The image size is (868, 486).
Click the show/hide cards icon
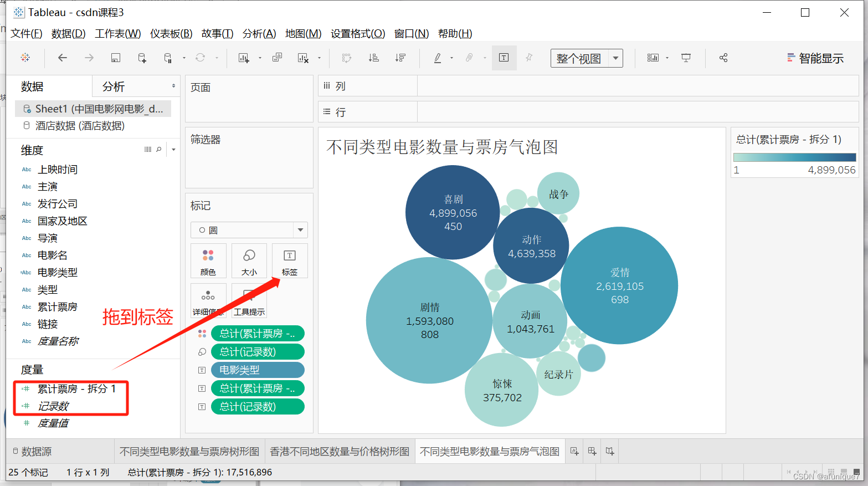653,58
